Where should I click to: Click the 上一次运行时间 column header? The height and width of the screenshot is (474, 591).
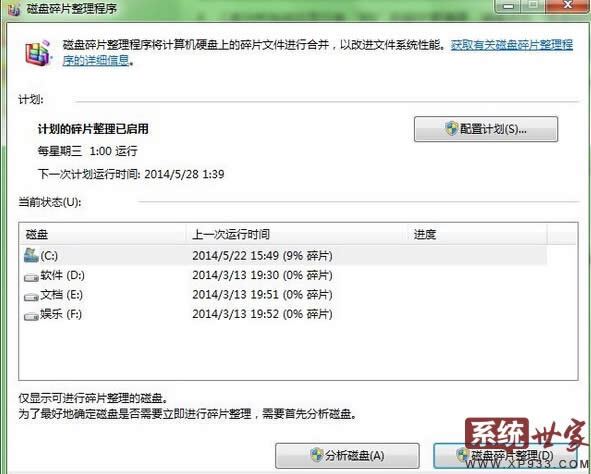tap(298, 234)
